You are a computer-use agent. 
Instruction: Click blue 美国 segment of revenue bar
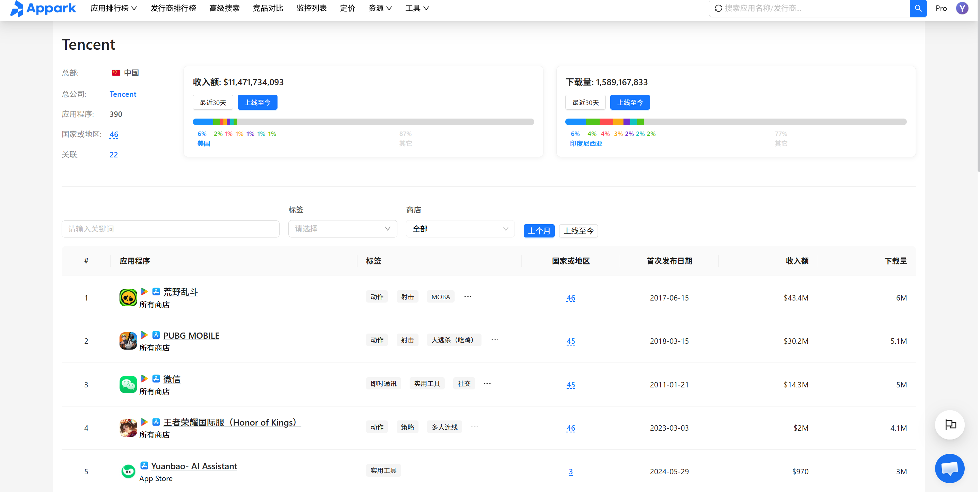pos(203,122)
